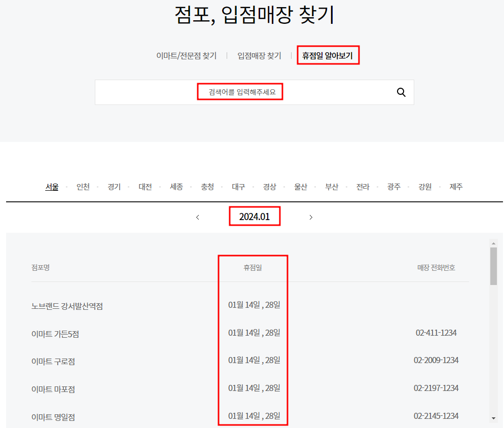Switch region to 울산
504x428 pixels.
(301, 186)
